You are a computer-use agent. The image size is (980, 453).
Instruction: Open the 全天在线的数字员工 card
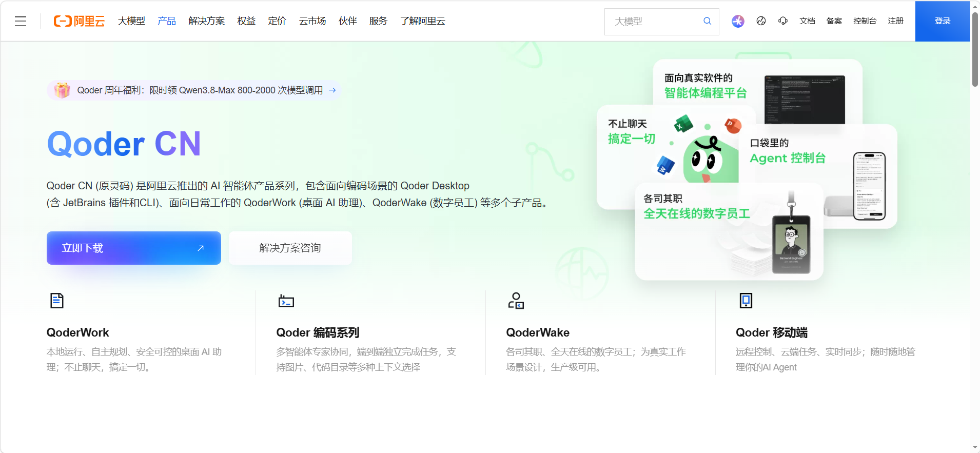[729, 231]
